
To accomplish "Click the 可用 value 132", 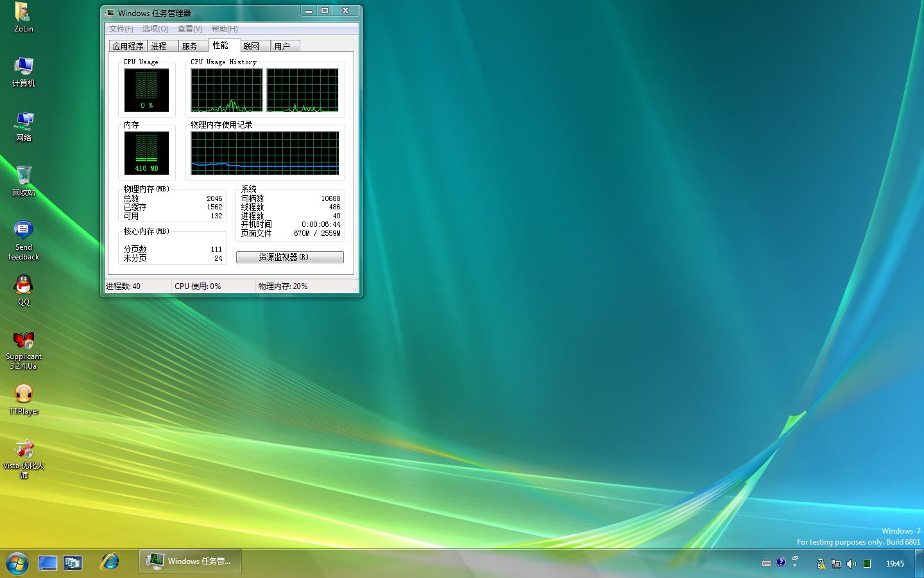I will [216, 216].
